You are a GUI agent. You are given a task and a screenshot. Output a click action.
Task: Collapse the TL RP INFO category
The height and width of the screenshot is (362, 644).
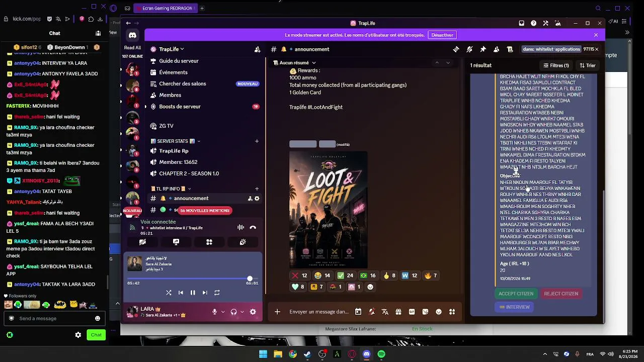pyautogui.click(x=171, y=189)
